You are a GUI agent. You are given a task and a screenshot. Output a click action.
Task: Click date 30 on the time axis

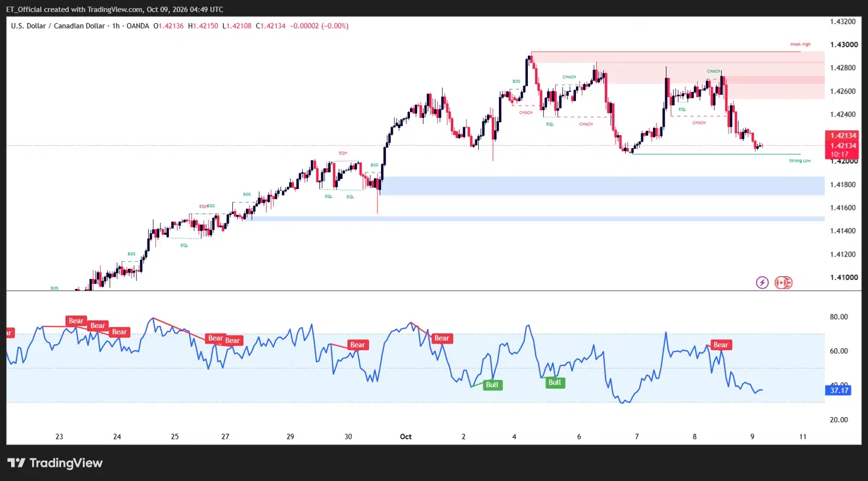[348, 437]
